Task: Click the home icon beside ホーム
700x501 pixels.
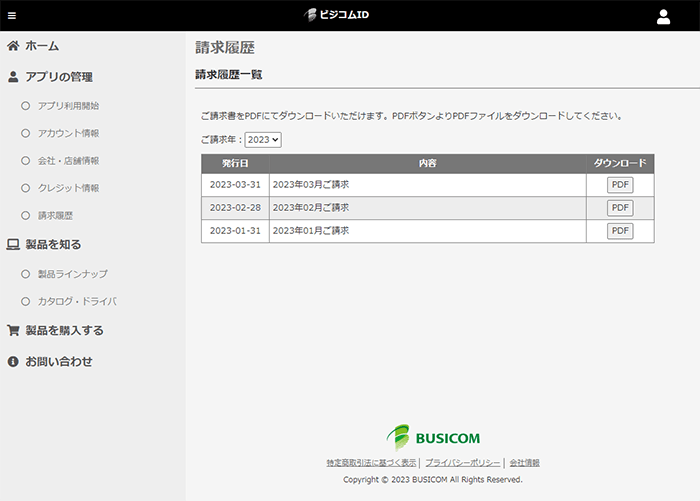Action: pos(13,46)
